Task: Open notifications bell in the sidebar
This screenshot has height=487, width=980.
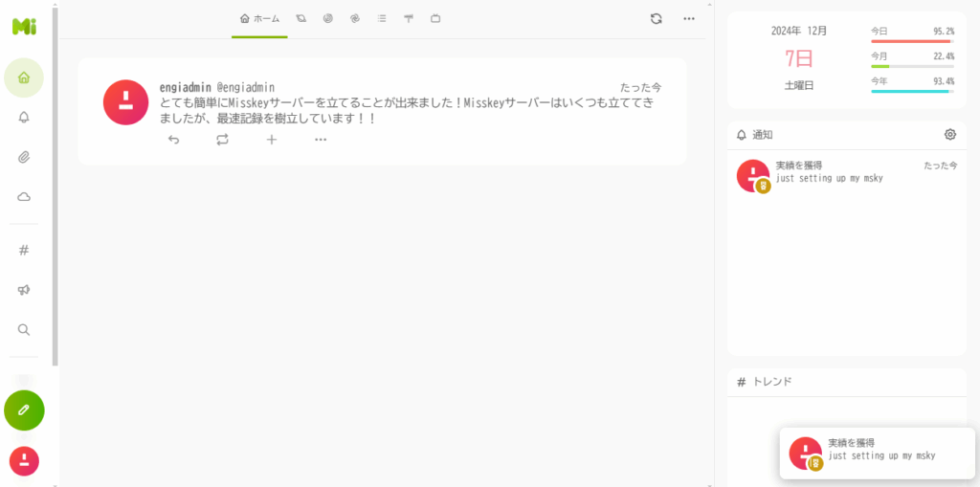Action: (x=24, y=118)
